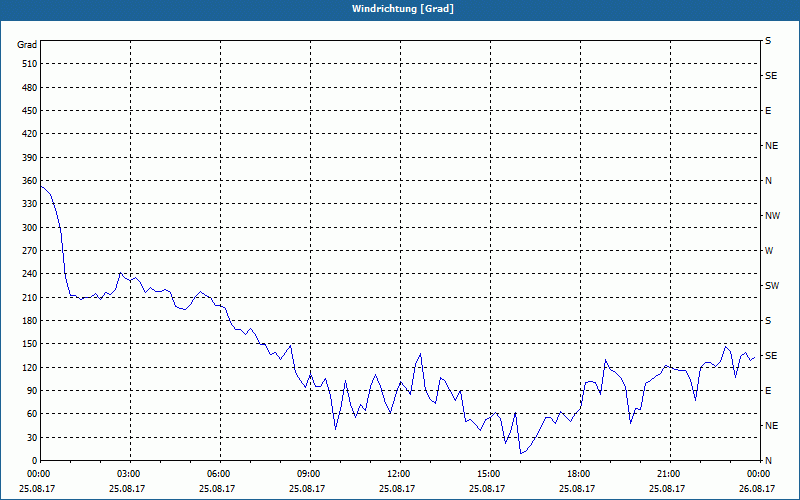The width and height of the screenshot is (800, 500).
Task: Click the 120 left axis value
Action: click(x=29, y=367)
